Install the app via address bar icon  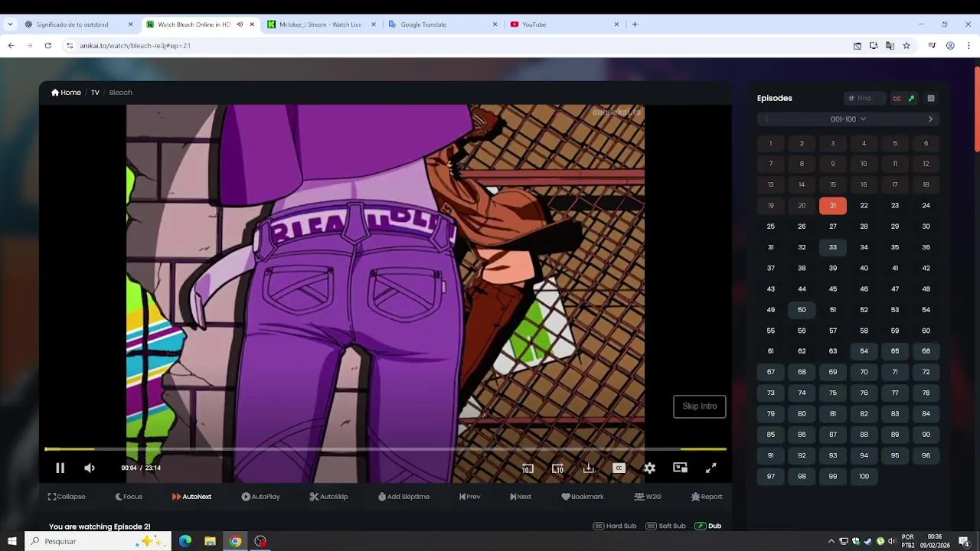coord(874,46)
